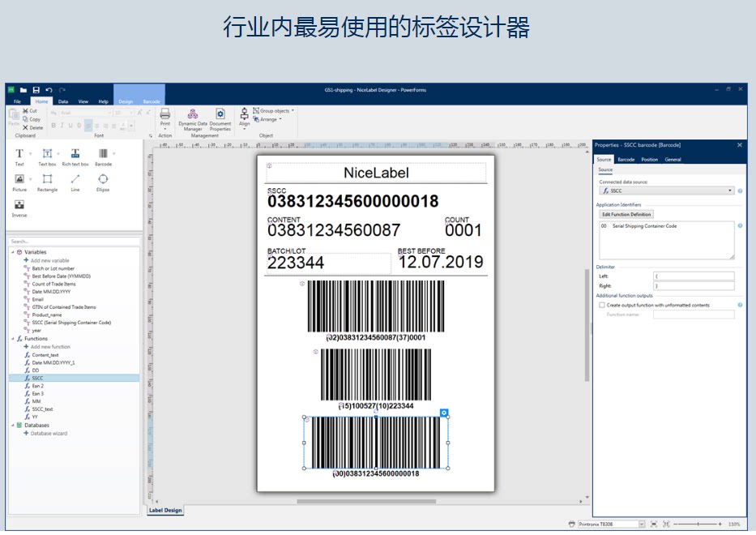This screenshot has width=756, height=535.
Task: Click the horizontal scrollbar below label canvas
Action: [366, 501]
